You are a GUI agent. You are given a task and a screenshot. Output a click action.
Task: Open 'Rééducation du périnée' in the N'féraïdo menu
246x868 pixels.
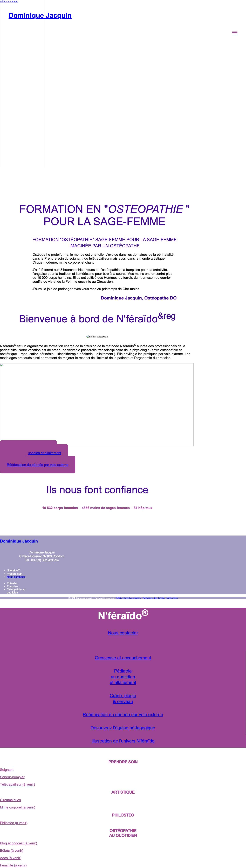tap(123, 715)
